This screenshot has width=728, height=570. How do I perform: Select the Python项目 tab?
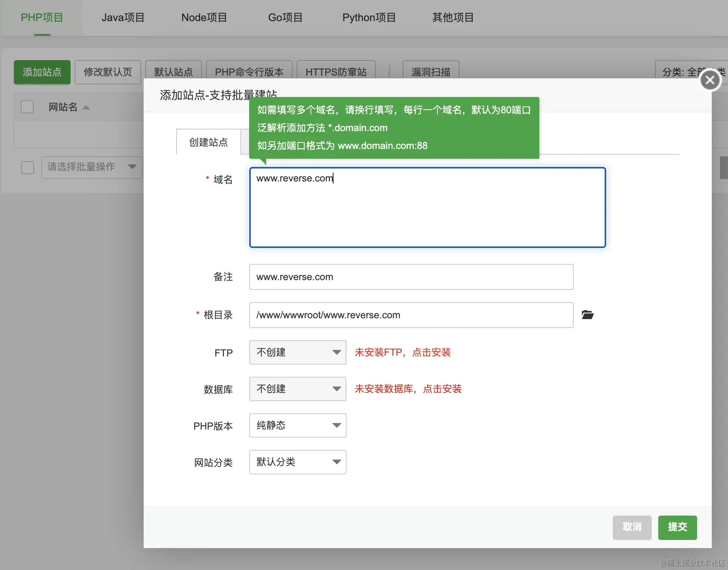pos(369,17)
